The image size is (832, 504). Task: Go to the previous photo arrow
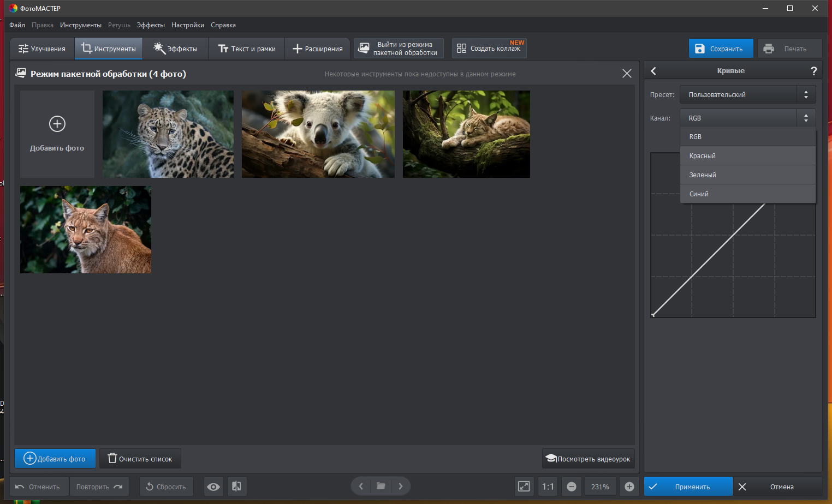pyautogui.click(x=361, y=486)
